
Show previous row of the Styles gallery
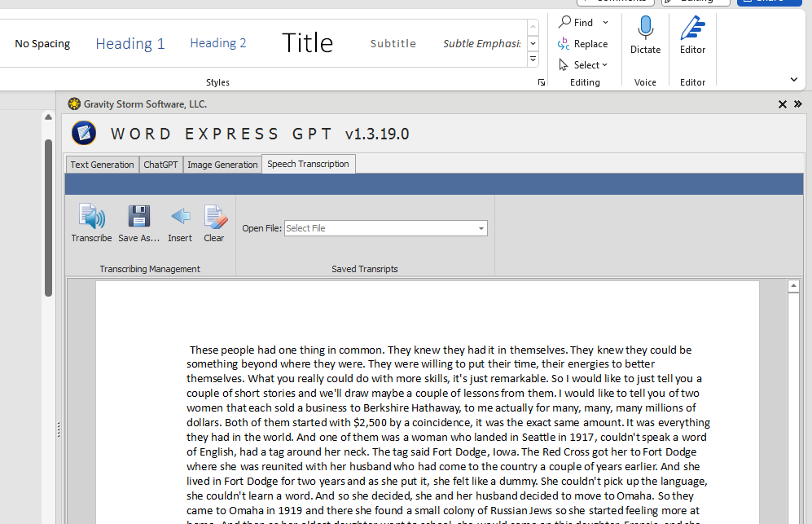click(x=533, y=27)
